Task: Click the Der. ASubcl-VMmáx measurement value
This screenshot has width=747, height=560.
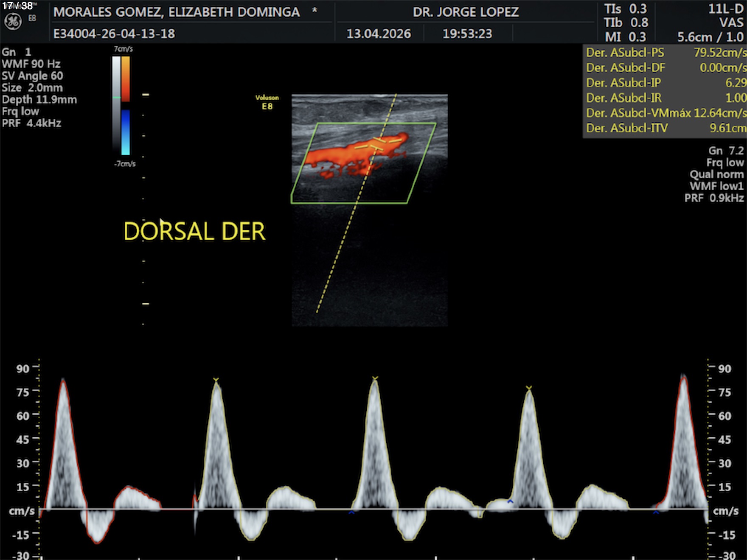Action: 720,113
